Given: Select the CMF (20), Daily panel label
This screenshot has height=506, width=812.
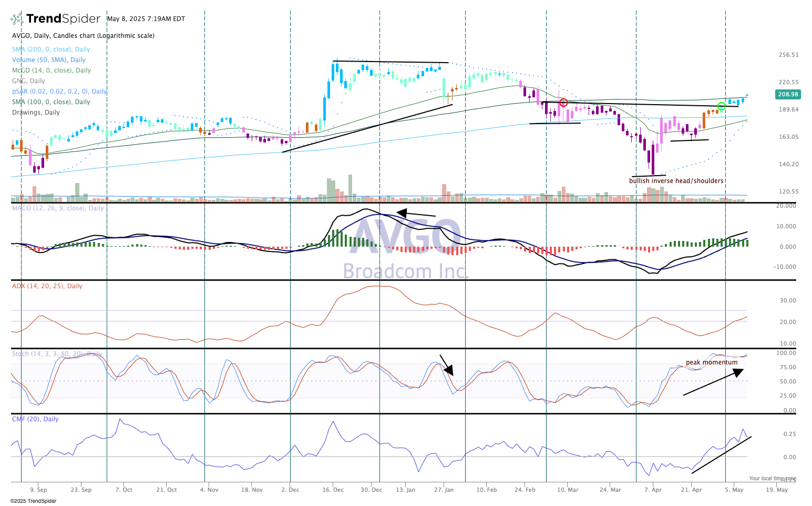Looking at the screenshot, I should 35,419.
